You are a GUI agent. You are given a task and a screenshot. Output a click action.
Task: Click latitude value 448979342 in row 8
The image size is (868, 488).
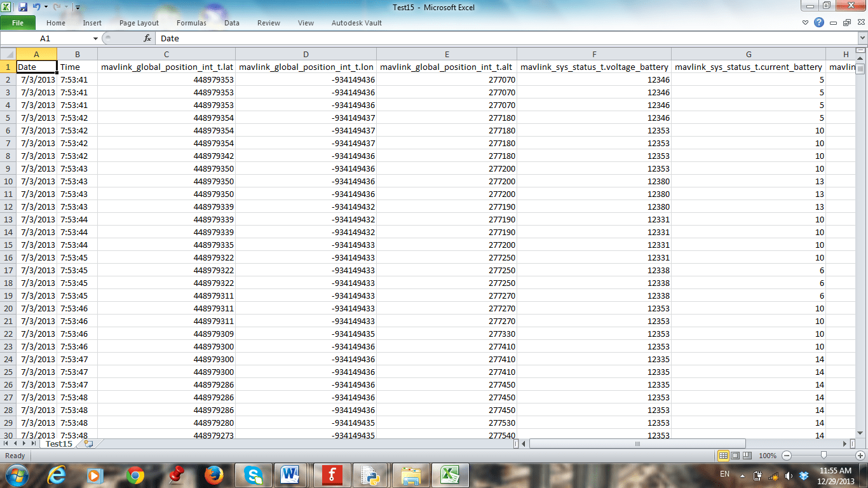(166, 156)
